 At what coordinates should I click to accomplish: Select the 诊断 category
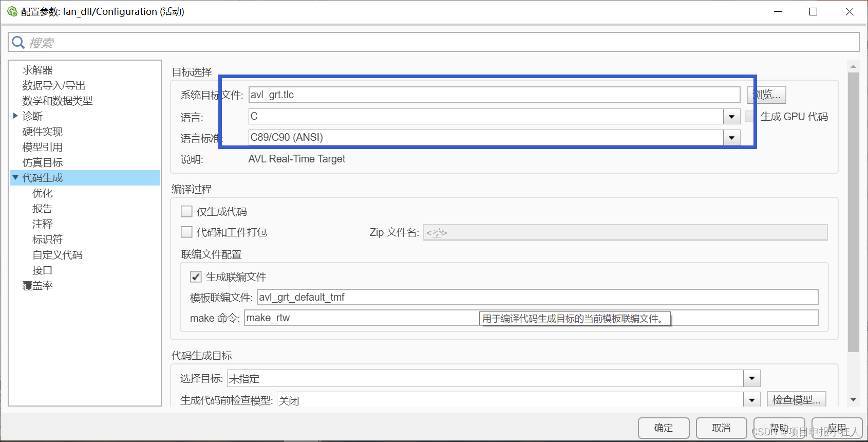(x=32, y=116)
